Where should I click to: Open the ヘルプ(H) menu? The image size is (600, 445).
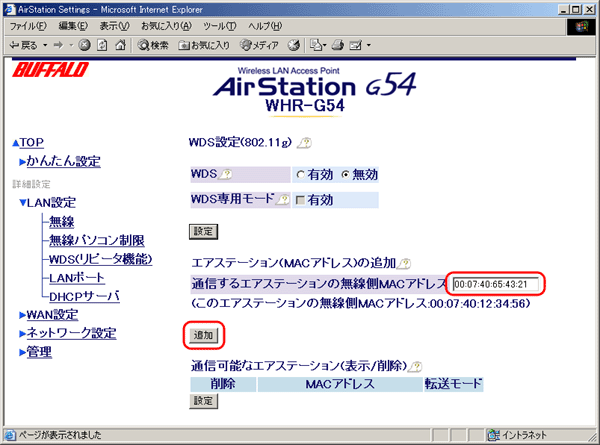265,26
